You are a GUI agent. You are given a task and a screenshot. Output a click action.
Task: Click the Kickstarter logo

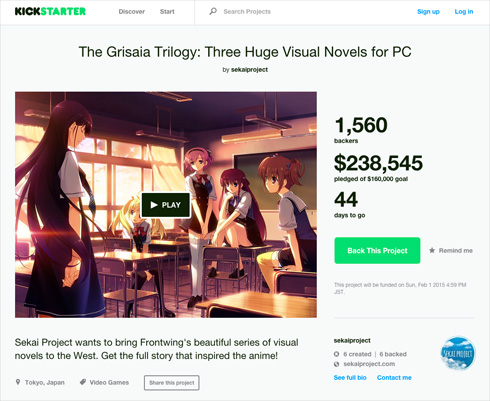point(50,11)
